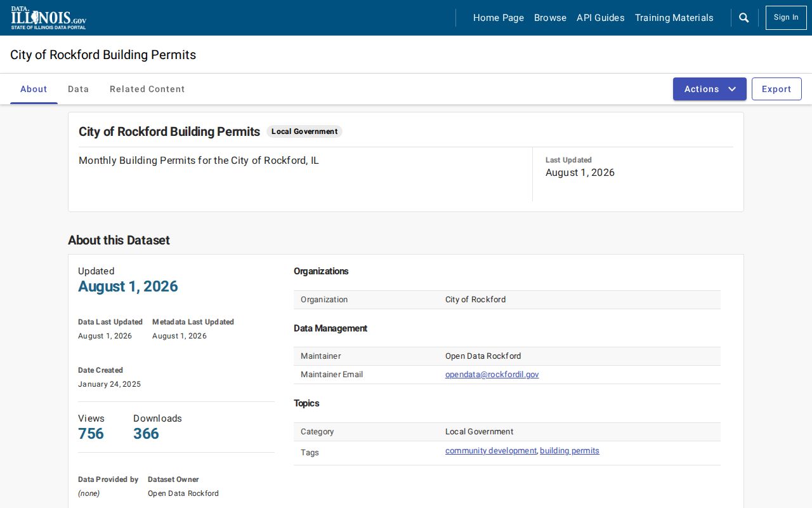Click the Data.Illinois.gov portal logo
The width and height of the screenshot is (812, 508).
click(48, 18)
